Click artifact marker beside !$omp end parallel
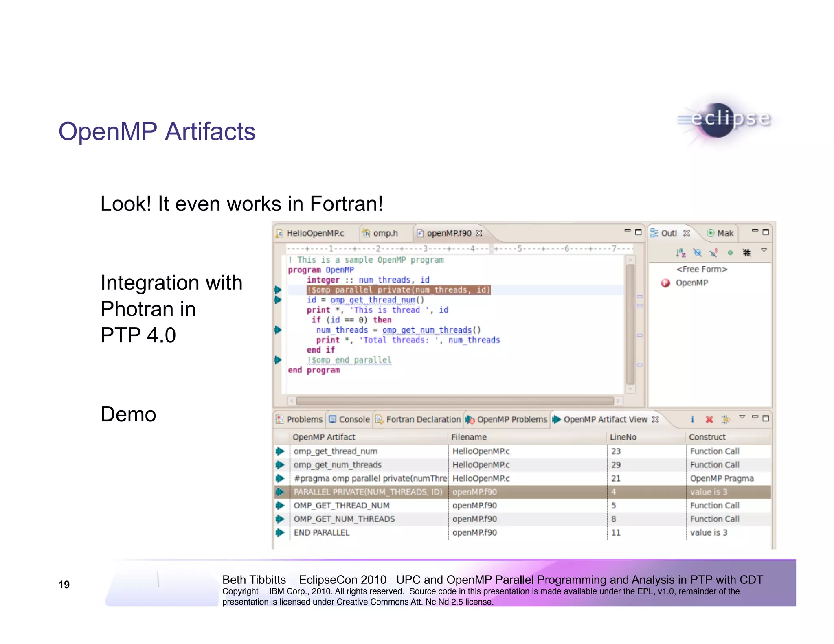 point(278,360)
